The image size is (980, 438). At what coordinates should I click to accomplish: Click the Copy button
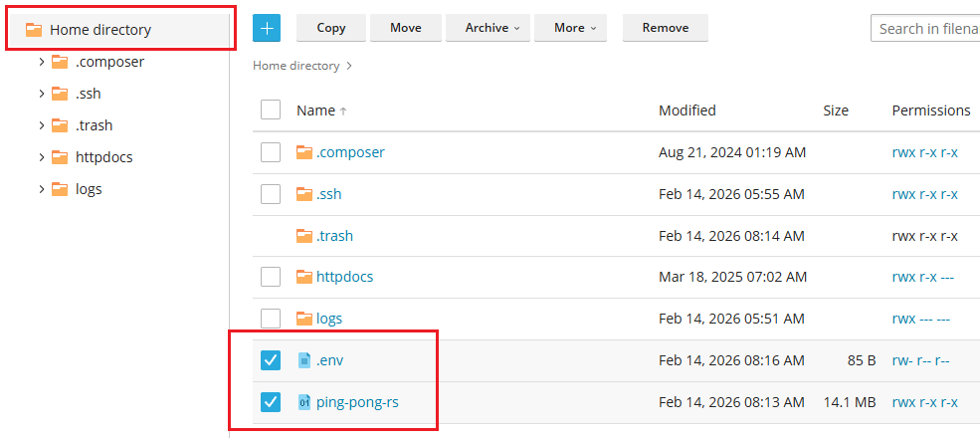coord(330,28)
